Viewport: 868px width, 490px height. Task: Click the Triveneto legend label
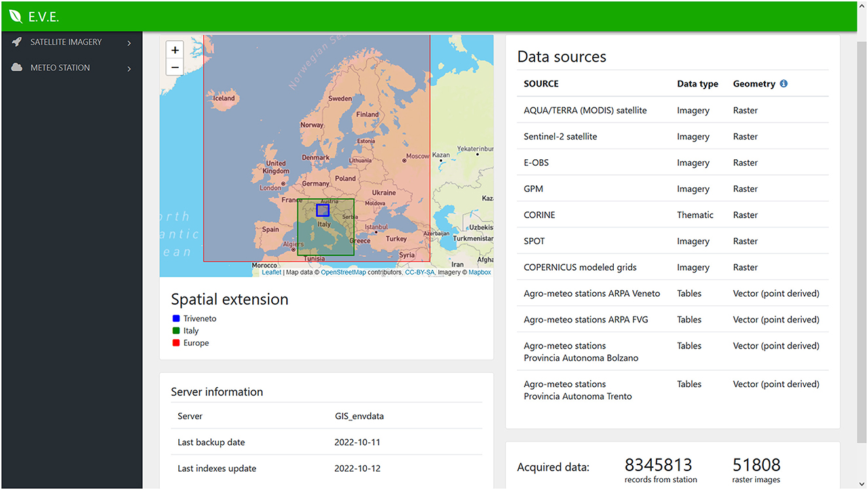[200, 318]
